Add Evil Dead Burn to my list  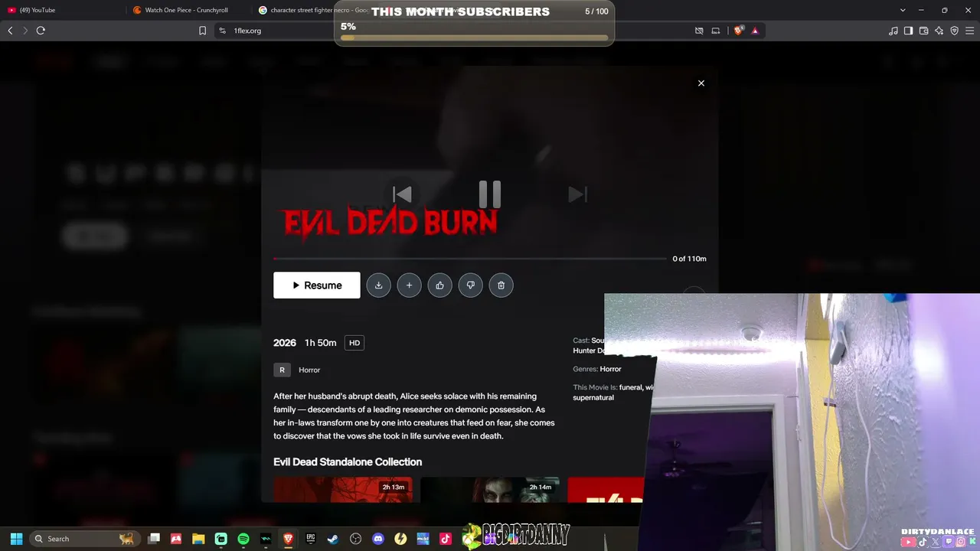pyautogui.click(x=409, y=285)
